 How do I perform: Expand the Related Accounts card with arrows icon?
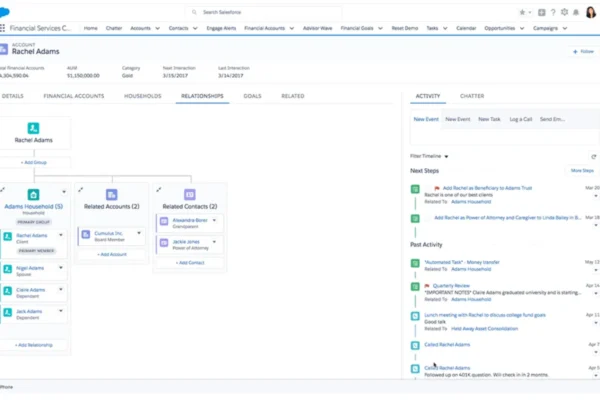pos(80,189)
